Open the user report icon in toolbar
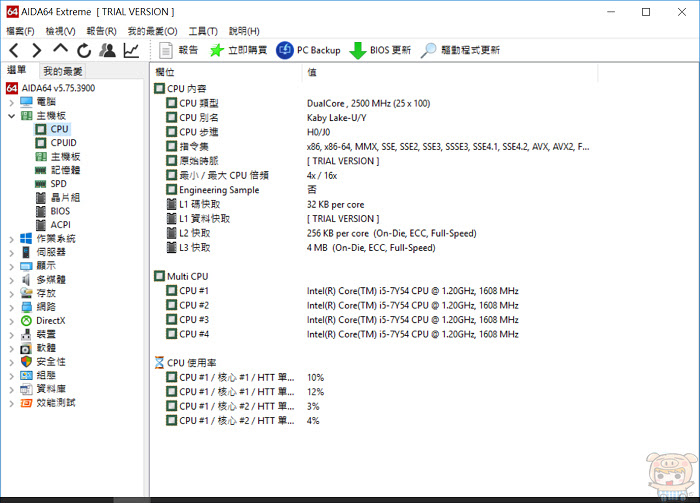 coord(107,50)
